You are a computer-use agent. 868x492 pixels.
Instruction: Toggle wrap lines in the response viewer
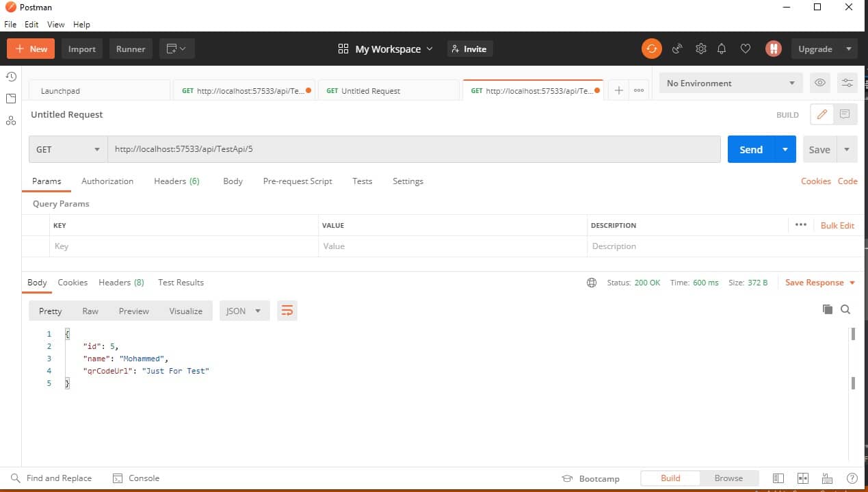point(287,310)
